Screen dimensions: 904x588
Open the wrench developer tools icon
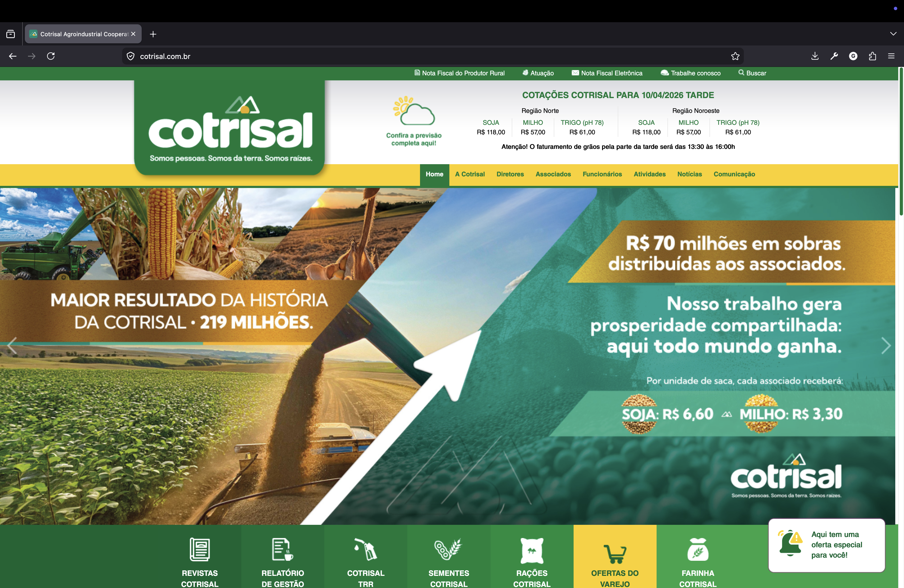pos(834,56)
